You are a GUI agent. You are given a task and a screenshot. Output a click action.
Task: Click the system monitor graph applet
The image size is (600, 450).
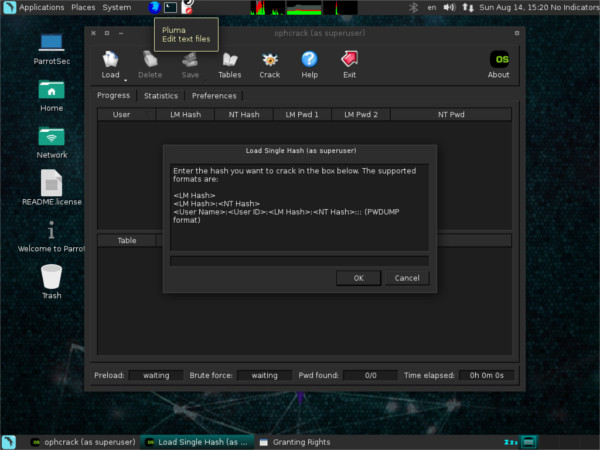pyautogui.click(x=304, y=7)
